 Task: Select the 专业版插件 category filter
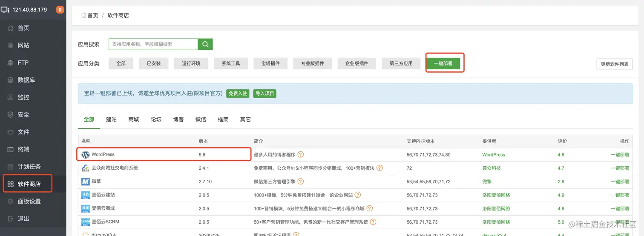pyautogui.click(x=313, y=63)
